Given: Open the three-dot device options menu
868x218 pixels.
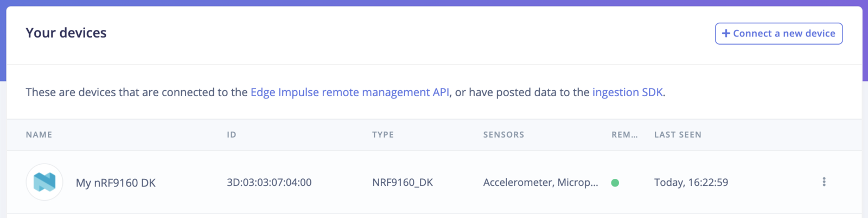Looking at the screenshot, I should 824,182.
